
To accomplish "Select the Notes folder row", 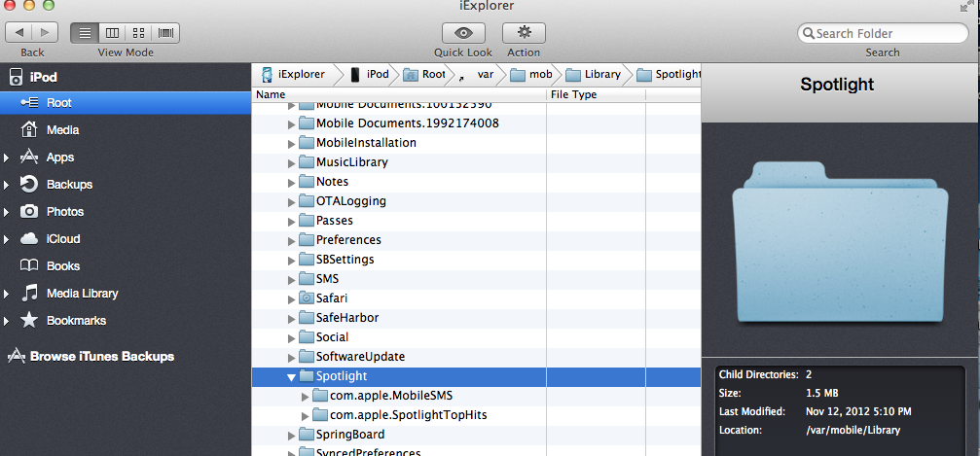I will [x=476, y=182].
